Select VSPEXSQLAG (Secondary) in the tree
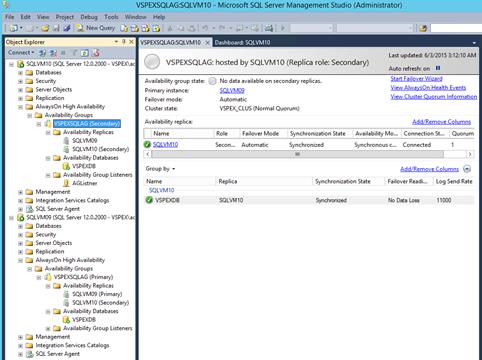The width and height of the screenshot is (482, 360). click(87, 124)
